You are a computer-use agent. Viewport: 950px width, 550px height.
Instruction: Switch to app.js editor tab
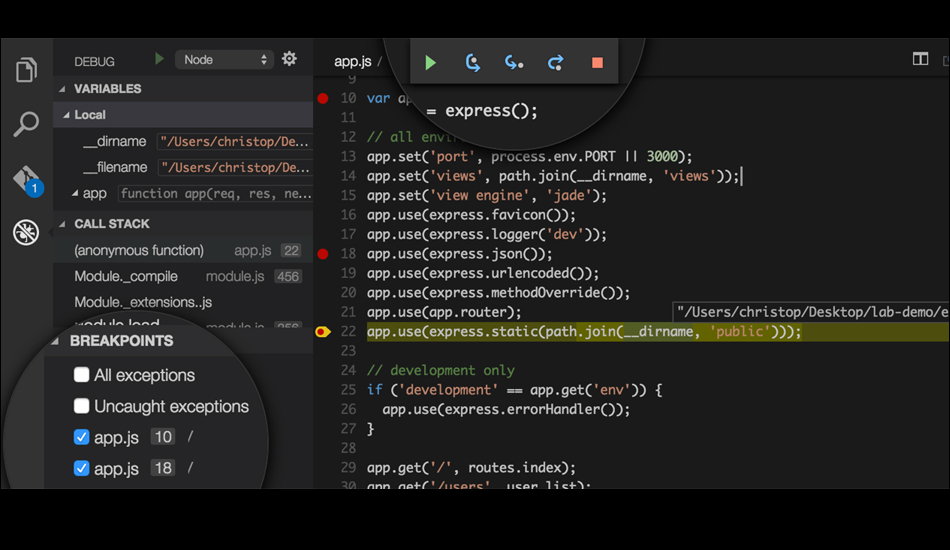click(353, 61)
